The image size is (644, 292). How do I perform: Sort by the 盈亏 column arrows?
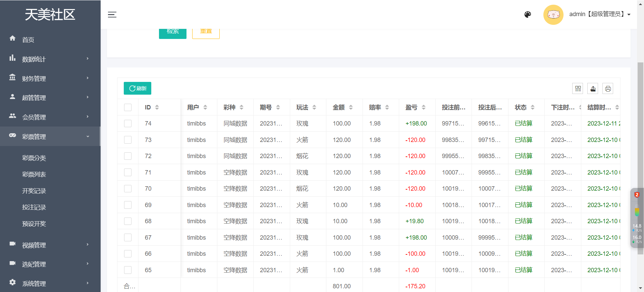pos(424,107)
